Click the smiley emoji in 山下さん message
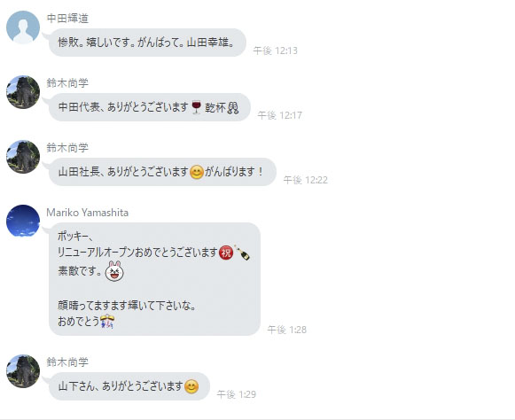Screen dimensions: 515x420 [191, 386]
